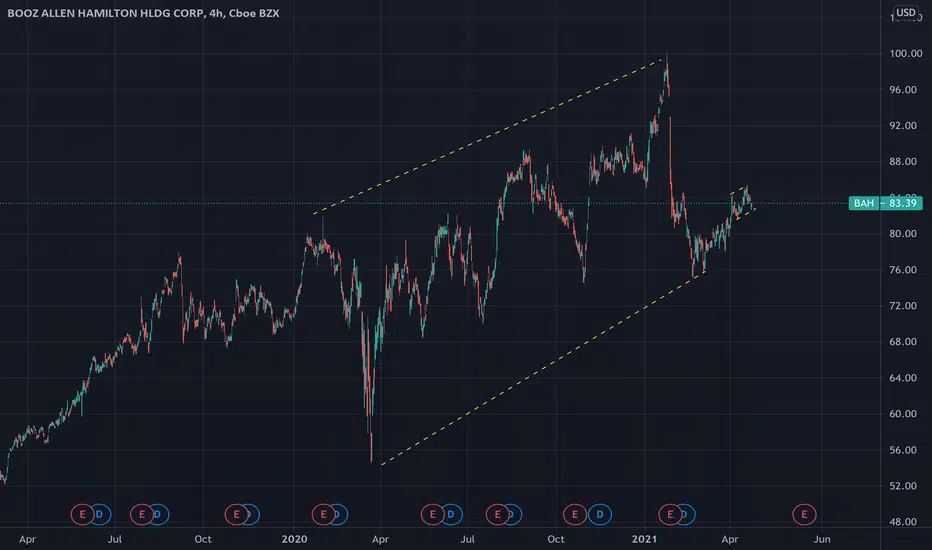Select the long lower yellow dashed trendline
This screenshot has width=932, height=550.
click(x=543, y=368)
